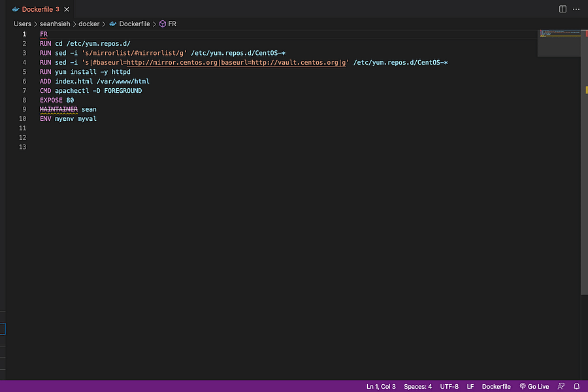The width and height of the screenshot is (588, 392).
Task: Expand the seanhsieh breadcrumb item
Action: (x=55, y=24)
